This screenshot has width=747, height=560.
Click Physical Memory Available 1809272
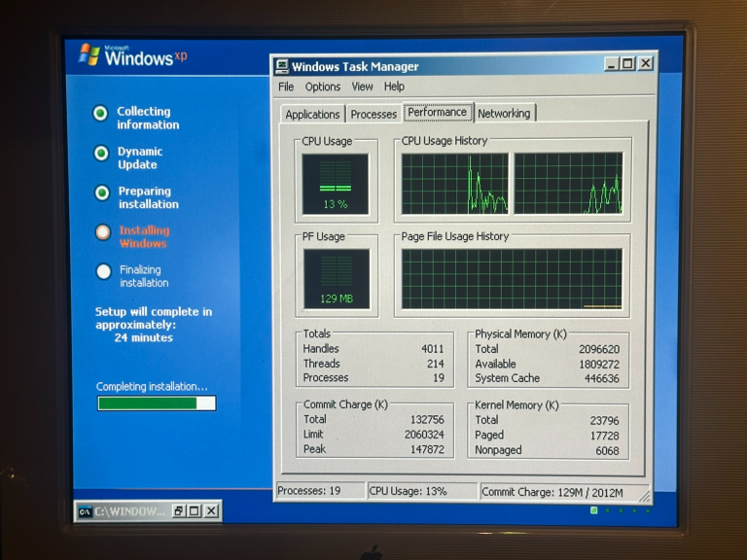pos(599,365)
